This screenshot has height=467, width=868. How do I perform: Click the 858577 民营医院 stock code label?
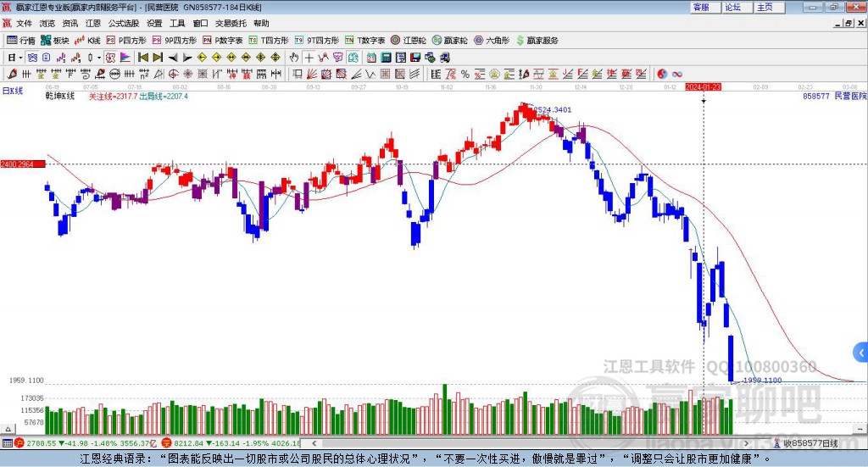click(x=835, y=97)
